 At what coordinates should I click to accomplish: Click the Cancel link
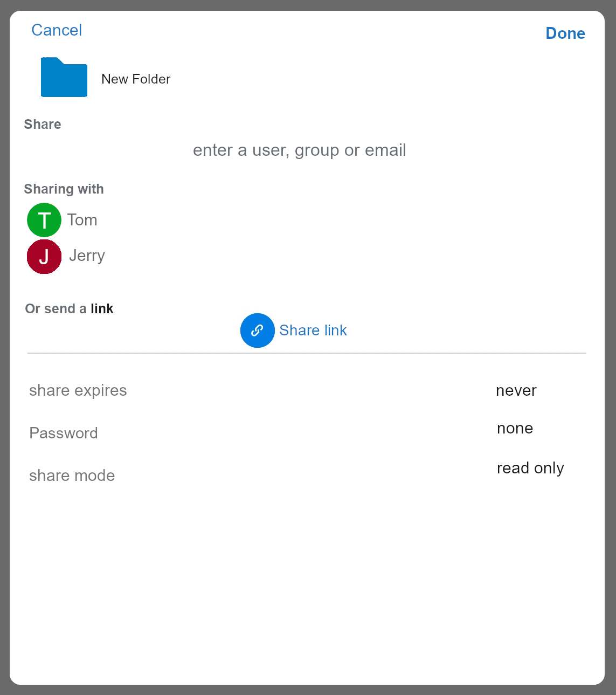57,30
